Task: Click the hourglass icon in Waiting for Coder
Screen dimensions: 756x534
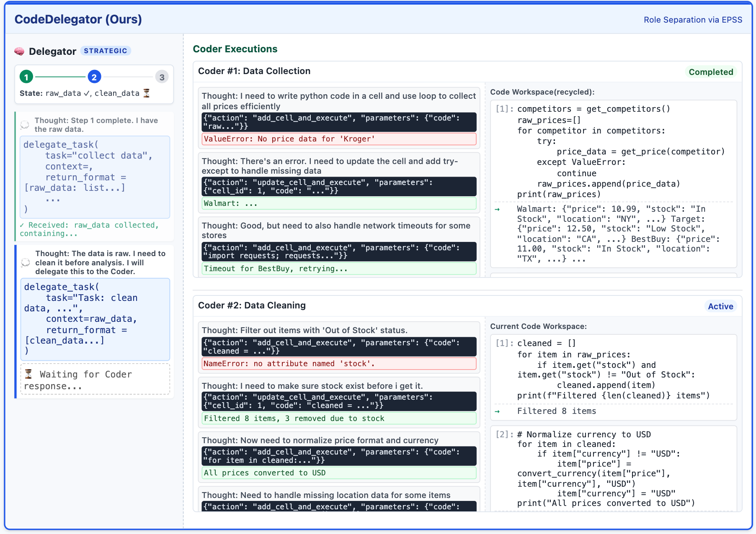Action: tap(28, 374)
